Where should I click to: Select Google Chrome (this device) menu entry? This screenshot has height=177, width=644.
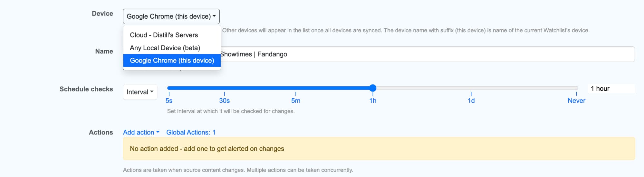[x=172, y=61]
